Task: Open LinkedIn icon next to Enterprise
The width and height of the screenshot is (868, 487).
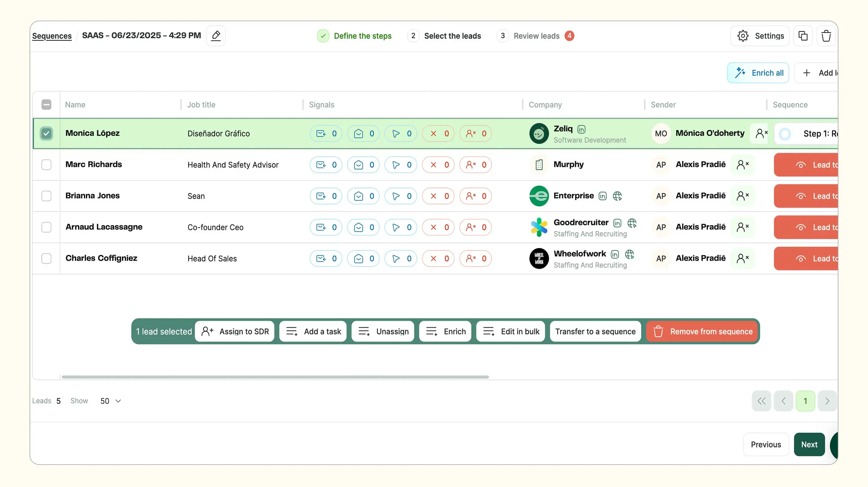Action: (x=603, y=196)
